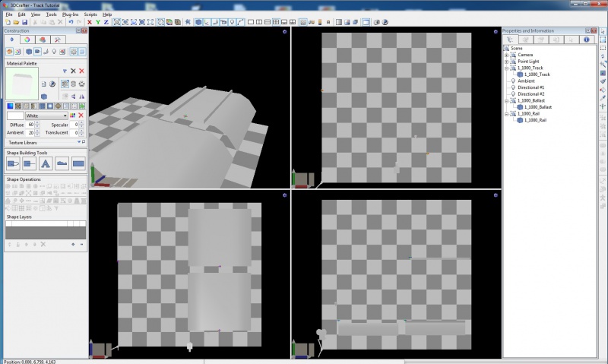Click the blue Undo arrow icon
Screen dimensions: 608x364
(x=71, y=23)
